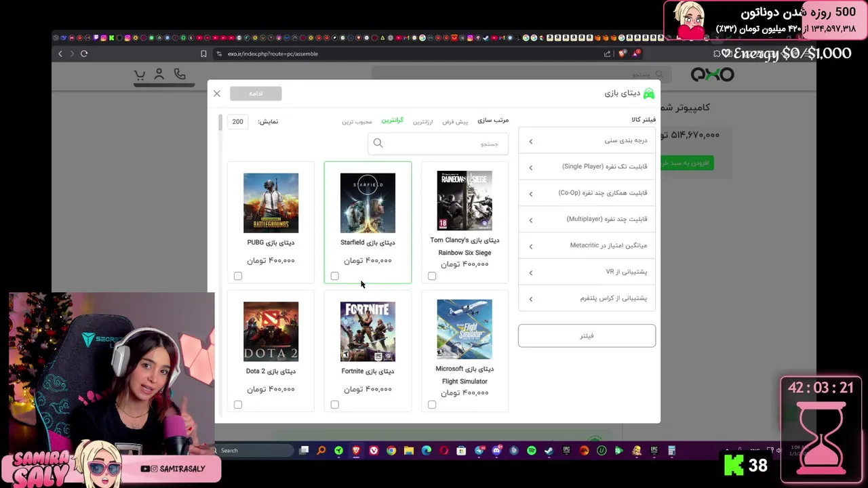The width and height of the screenshot is (868, 488).
Task: Click the product list scrollbar thumb in the dialog
Action: [x=220, y=123]
